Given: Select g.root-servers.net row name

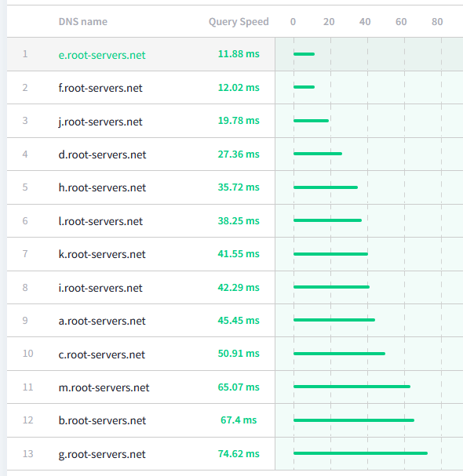Looking at the screenshot, I should 102,455.
